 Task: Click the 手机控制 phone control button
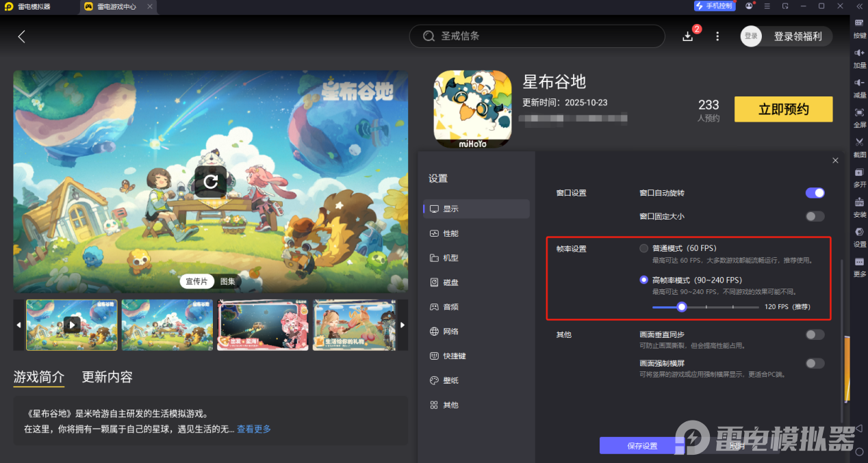pyautogui.click(x=714, y=6)
